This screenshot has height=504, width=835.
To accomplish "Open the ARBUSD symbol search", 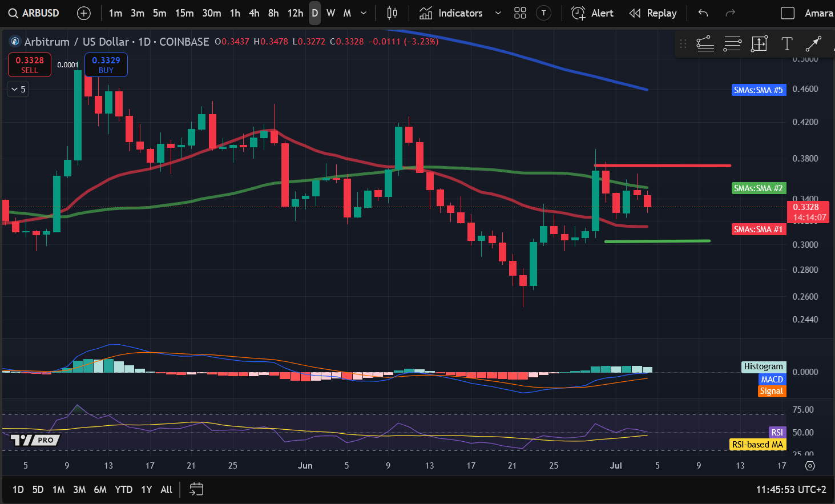I will point(34,13).
